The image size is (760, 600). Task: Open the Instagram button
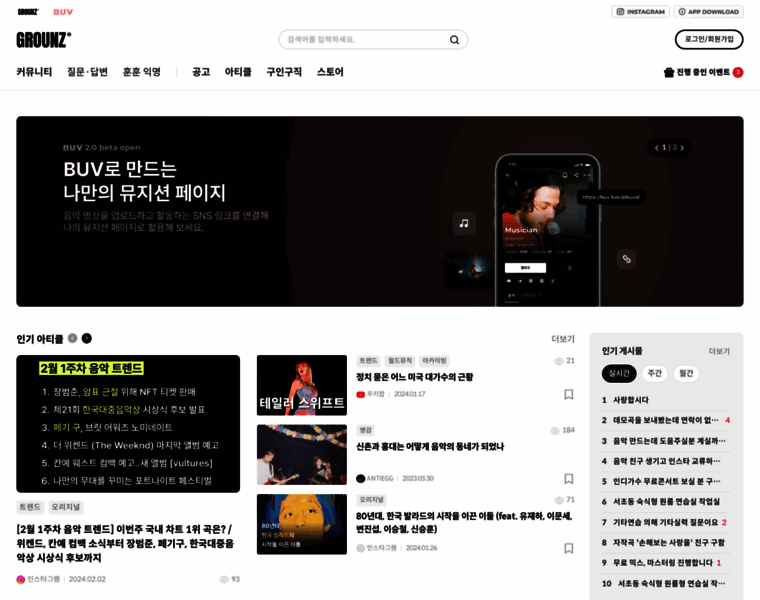coord(640,12)
